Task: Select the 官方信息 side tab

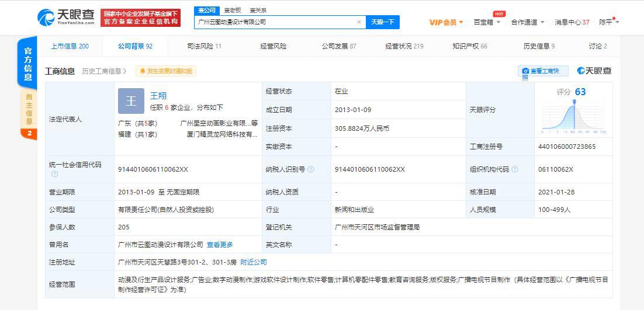Action: tap(27, 64)
